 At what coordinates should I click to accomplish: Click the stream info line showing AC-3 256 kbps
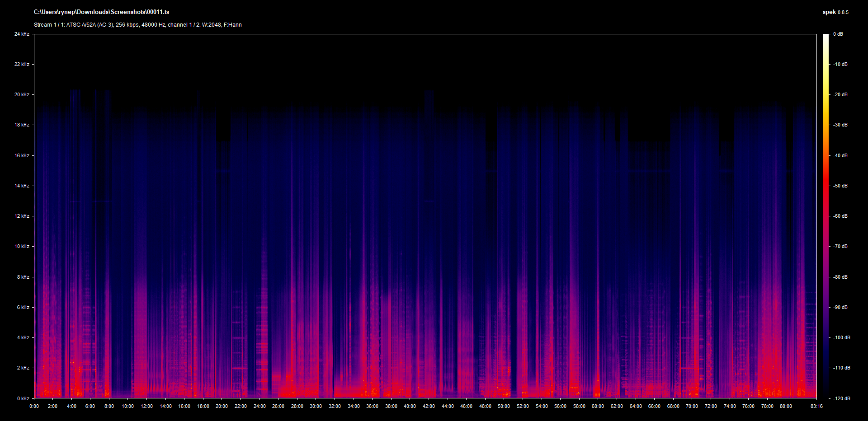click(137, 25)
